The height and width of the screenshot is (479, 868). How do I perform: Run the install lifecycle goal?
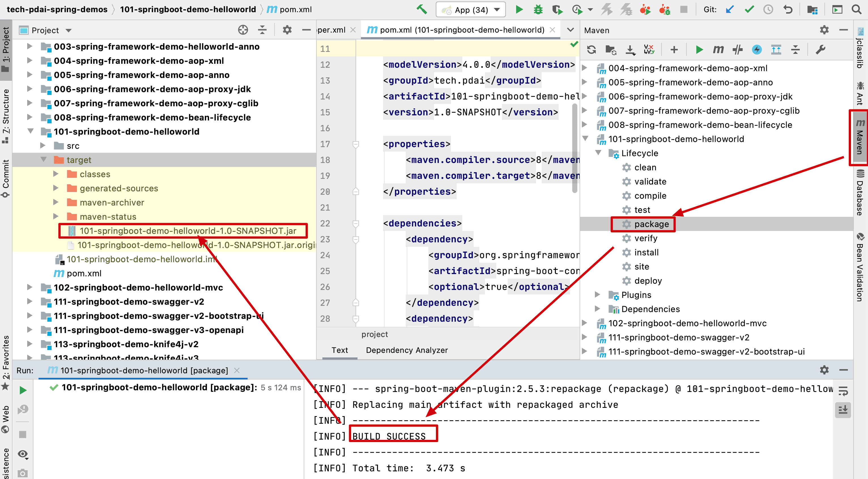pyautogui.click(x=646, y=252)
